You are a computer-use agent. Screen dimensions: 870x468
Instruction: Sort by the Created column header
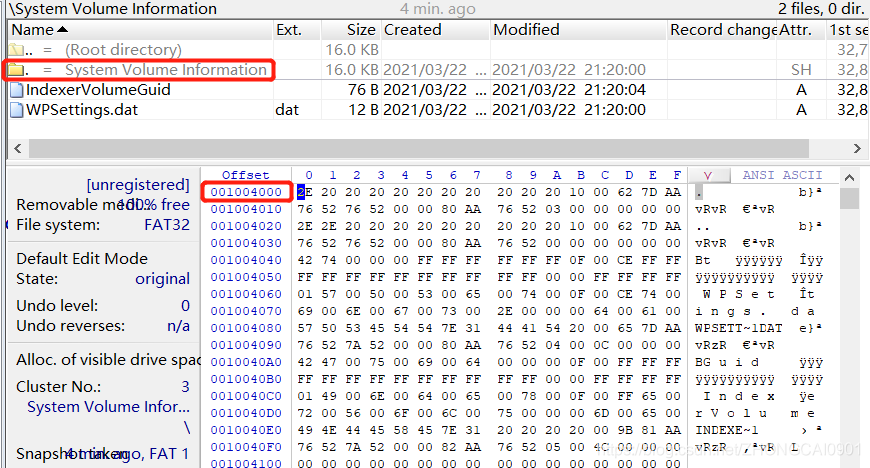click(436, 30)
